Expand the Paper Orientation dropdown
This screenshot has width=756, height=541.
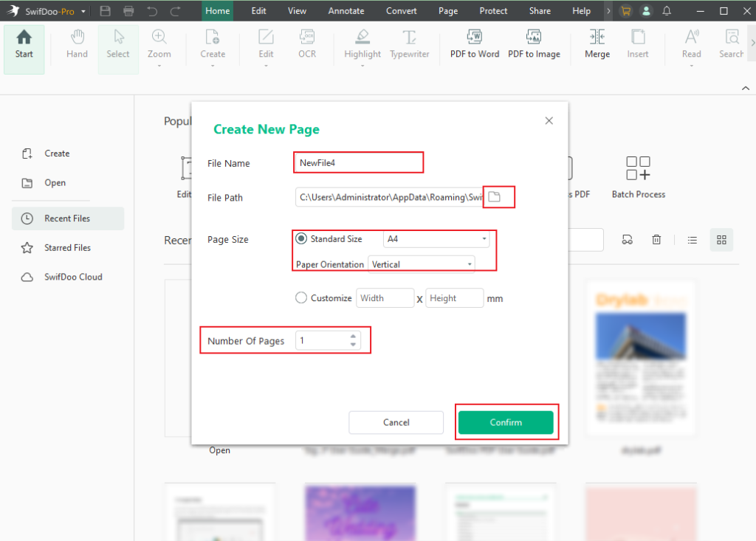(469, 263)
